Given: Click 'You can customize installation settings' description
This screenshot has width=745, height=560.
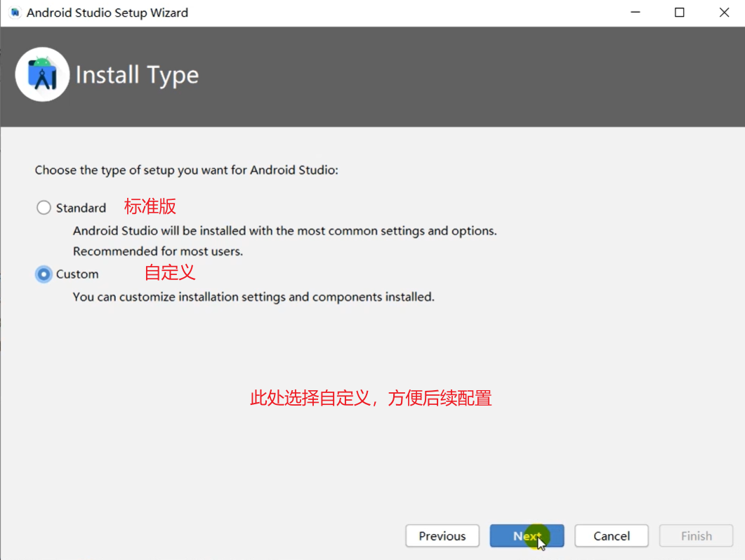Looking at the screenshot, I should [x=253, y=297].
